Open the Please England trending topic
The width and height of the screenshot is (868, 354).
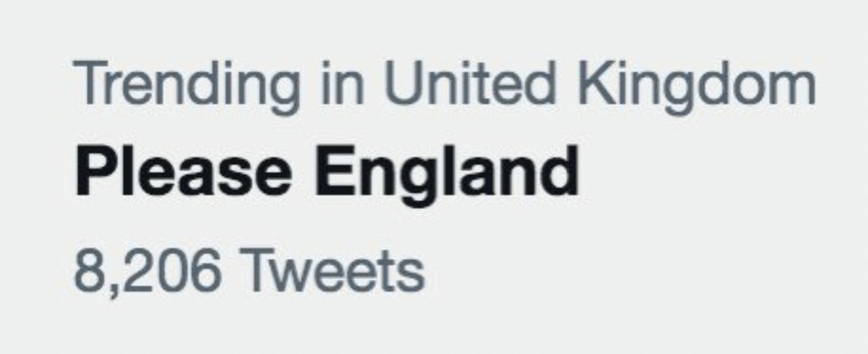coord(325,173)
